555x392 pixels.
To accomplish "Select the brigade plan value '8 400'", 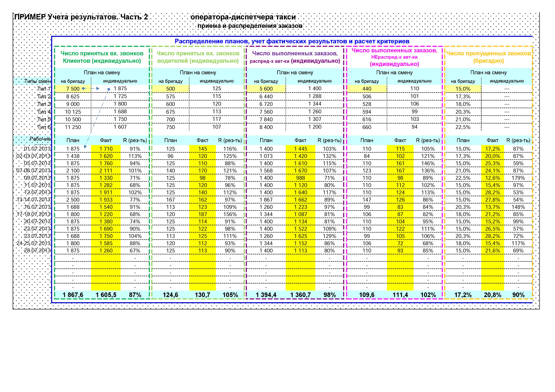I will (266, 127).
